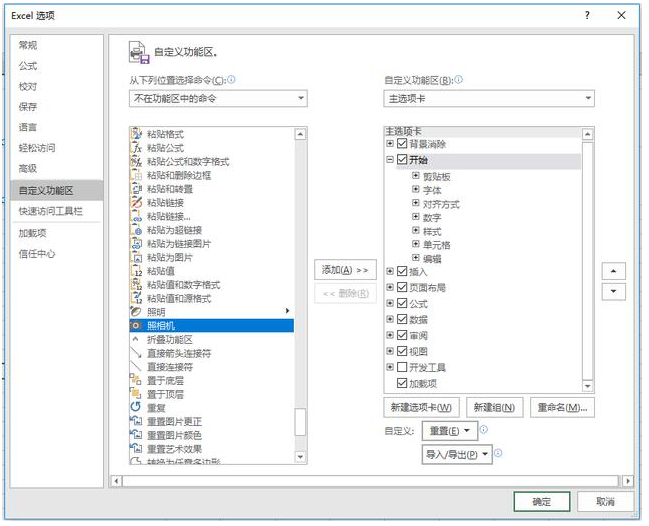Click the 新建组 button
The width and height of the screenshot is (649, 526).
coord(494,408)
